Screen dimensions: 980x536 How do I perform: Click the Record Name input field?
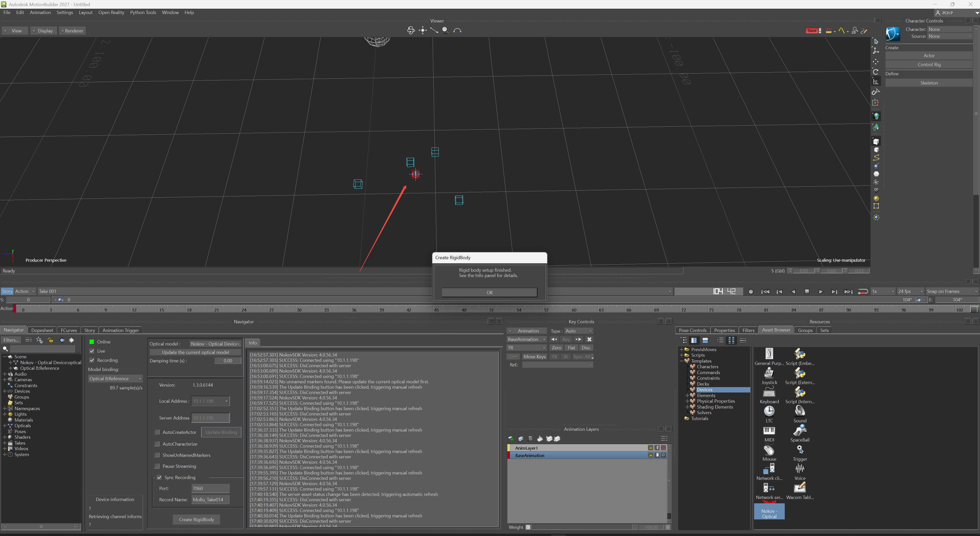click(x=210, y=499)
